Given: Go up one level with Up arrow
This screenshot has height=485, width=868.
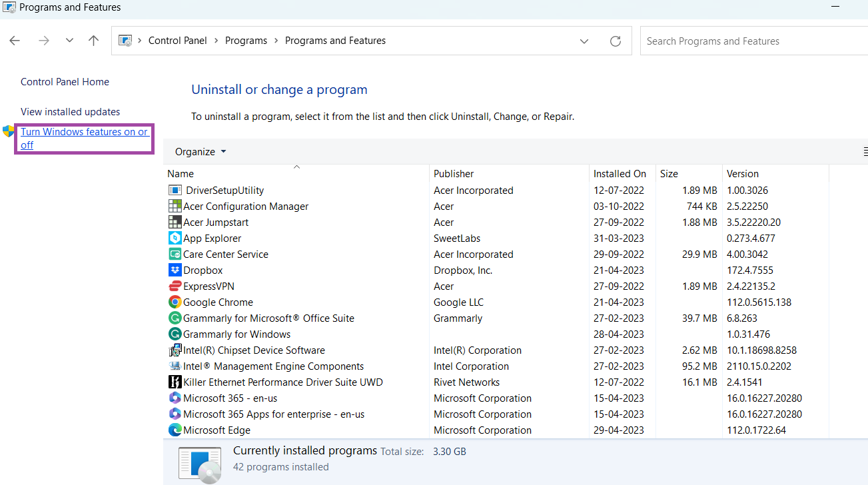Looking at the screenshot, I should [x=93, y=41].
